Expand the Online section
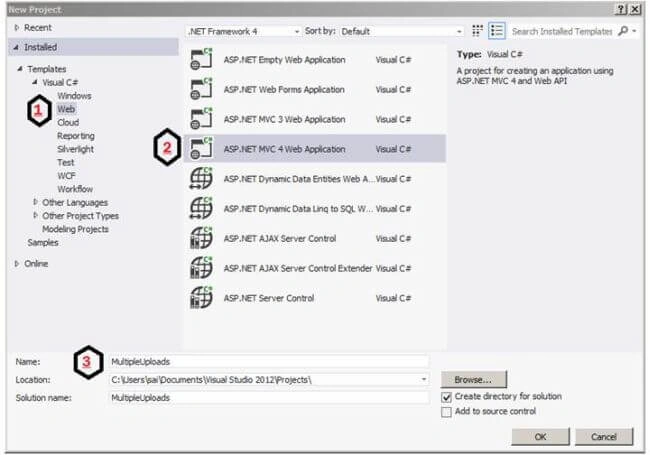Viewport: 650px width, 455px height. click(x=17, y=264)
